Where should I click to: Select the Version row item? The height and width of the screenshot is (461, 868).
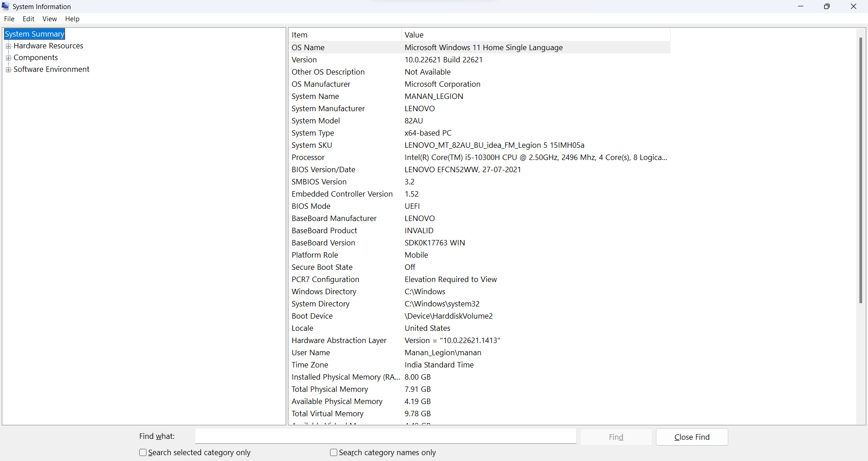[x=479, y=60]
